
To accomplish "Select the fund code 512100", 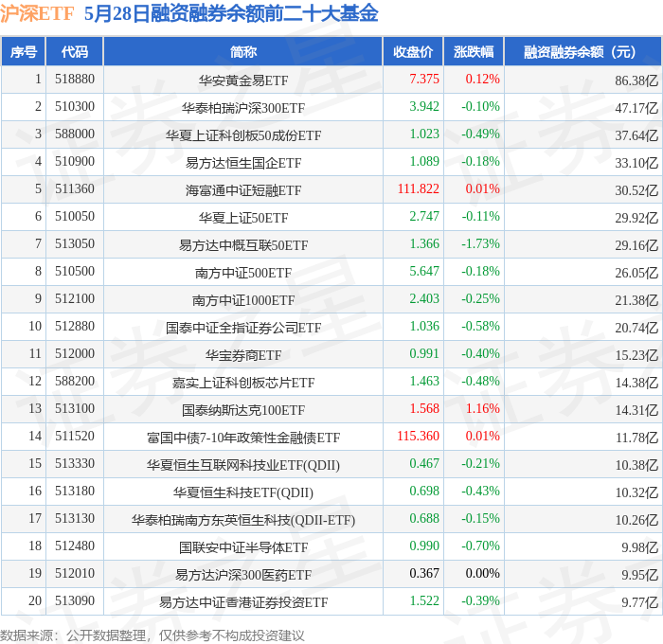I will tap(75, 299).
